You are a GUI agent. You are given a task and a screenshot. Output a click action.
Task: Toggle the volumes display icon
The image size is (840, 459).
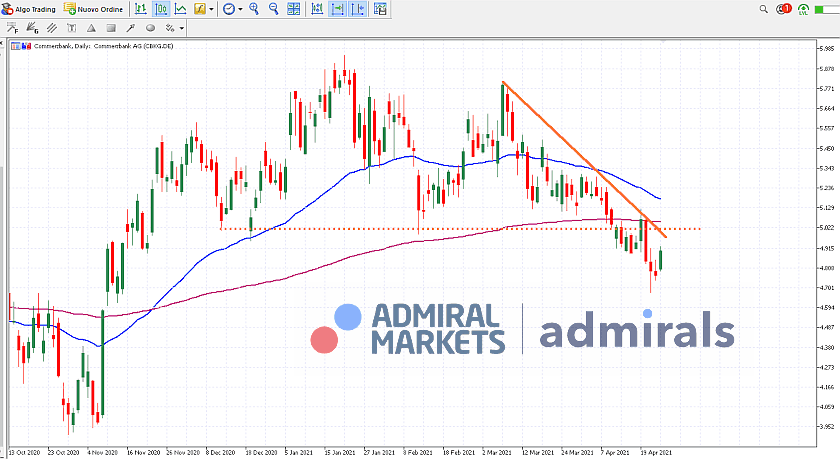point(317,9)
